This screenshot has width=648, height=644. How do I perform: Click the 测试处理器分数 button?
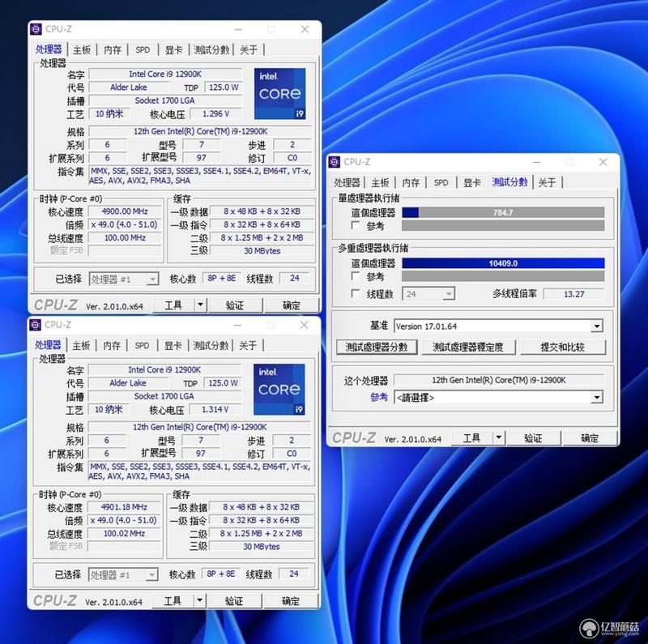coord(377,348)
